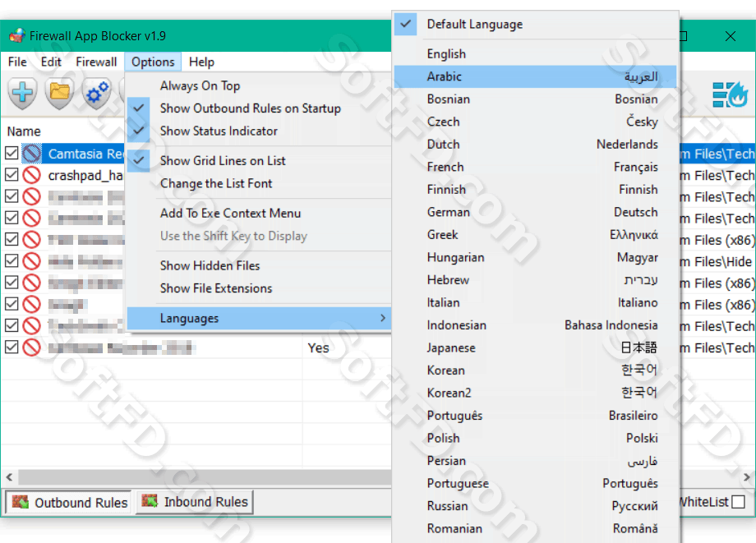Pick Romanian language
This screenshot has width=756, height=543.
coord(535,529)
